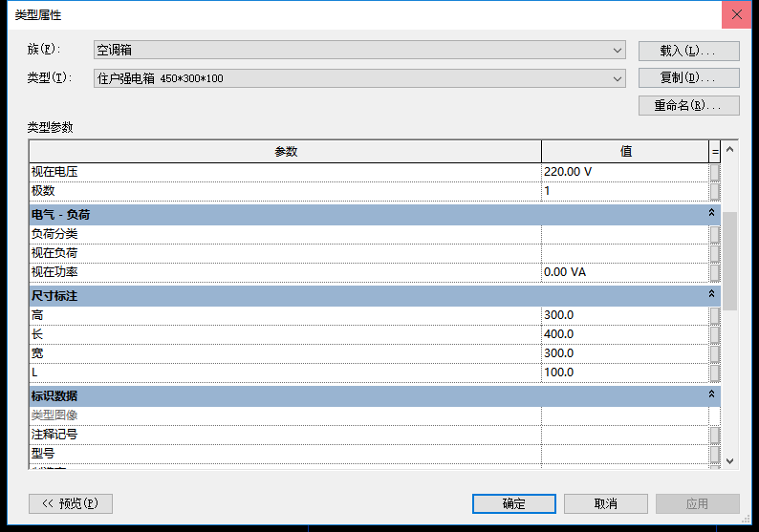759x532 pixels.
Task: Click the formula button for 高 row
Action: [x=715, y=315]
